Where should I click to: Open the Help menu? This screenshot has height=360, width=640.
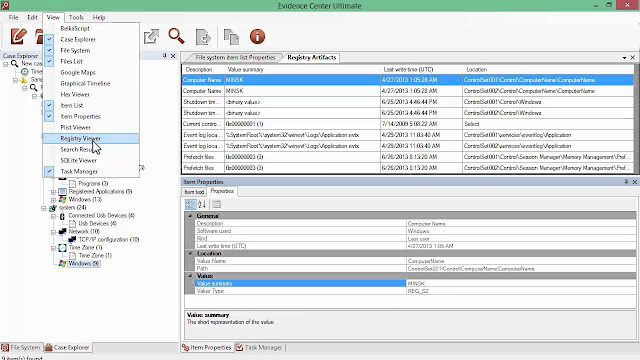[x=99, y=17]
